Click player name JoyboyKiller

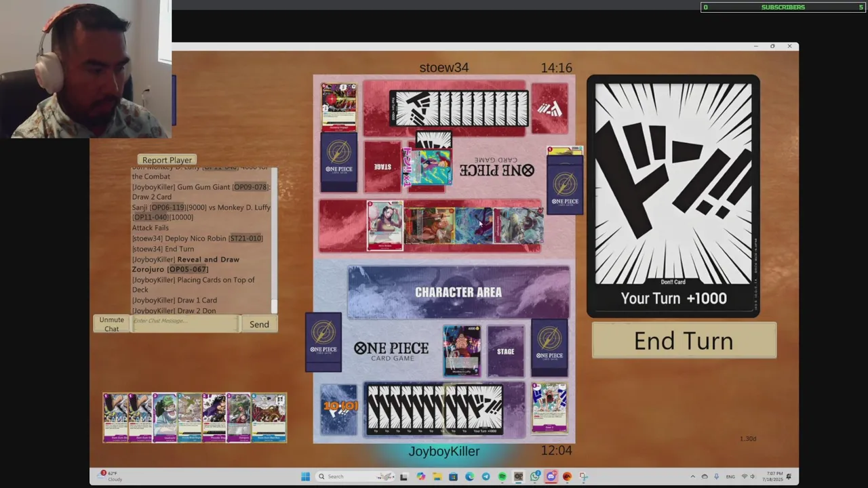click(444, 451)
